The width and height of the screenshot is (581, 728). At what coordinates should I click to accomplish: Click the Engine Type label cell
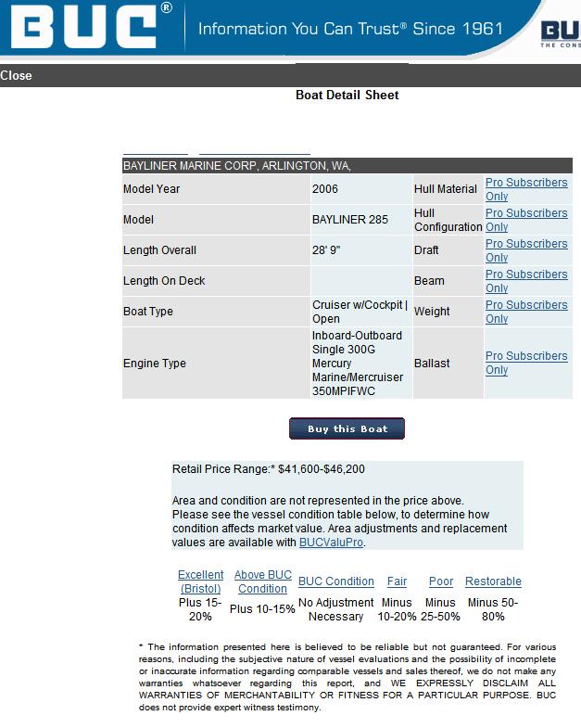[216, 363]
